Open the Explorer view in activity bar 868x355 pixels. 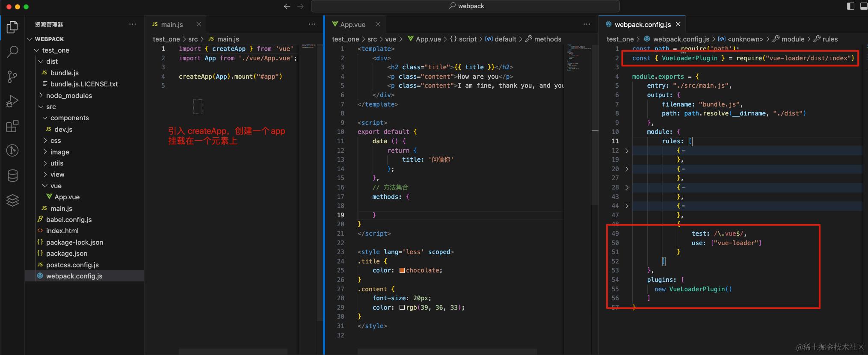(x=12, y=27)
